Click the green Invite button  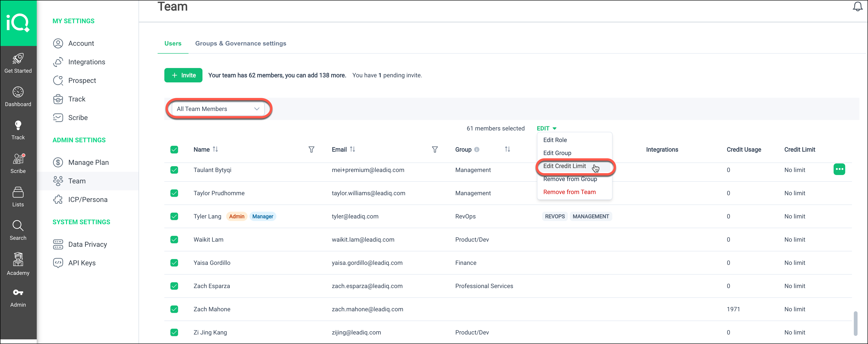tap(183, 75)
